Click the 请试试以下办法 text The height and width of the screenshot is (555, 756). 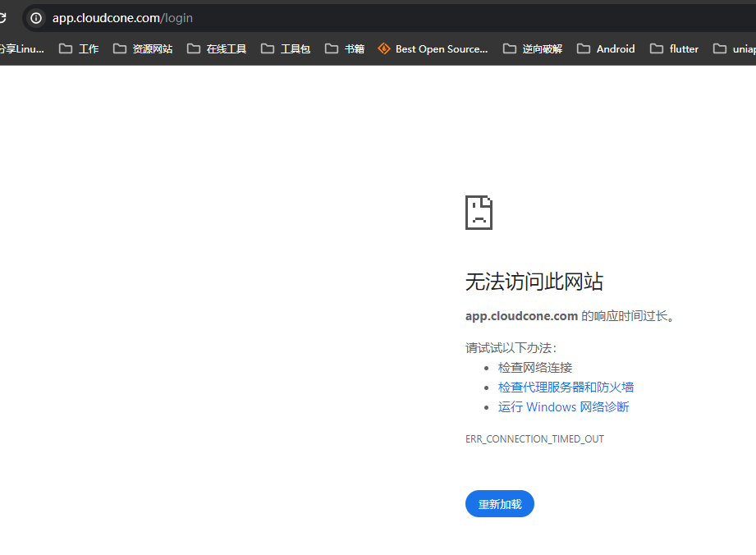(x=511, y=348)
